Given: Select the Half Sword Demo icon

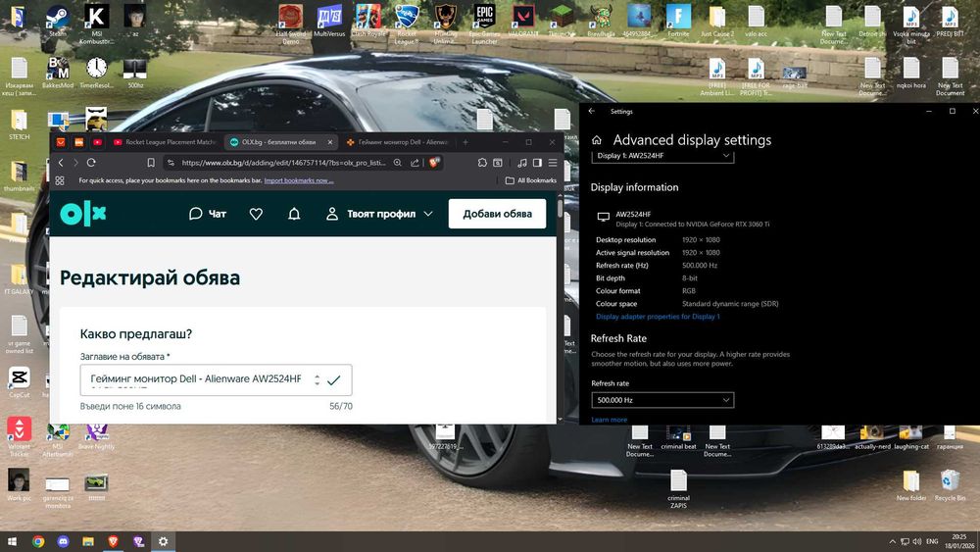Looking at the screenshot, I should [x=291, y=24].
